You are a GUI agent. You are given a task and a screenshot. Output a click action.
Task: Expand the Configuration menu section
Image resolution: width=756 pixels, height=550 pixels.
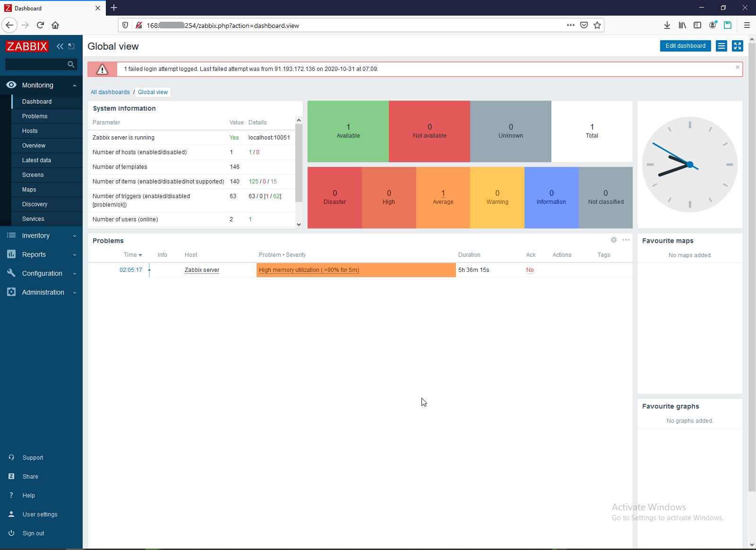click(42, 273)
